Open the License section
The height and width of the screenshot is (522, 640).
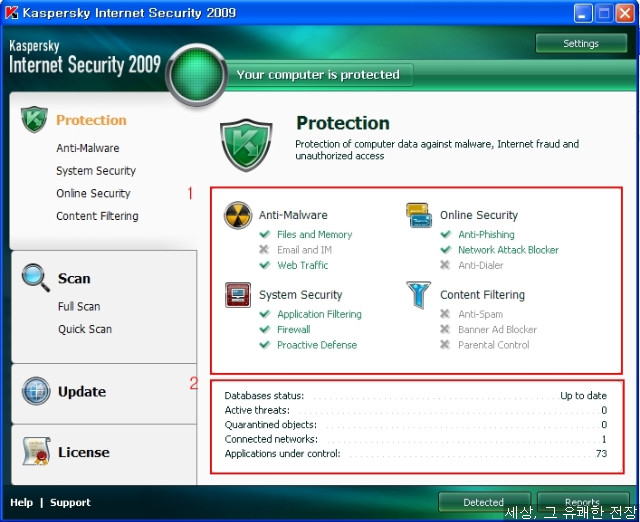click(x=84, y=452)
